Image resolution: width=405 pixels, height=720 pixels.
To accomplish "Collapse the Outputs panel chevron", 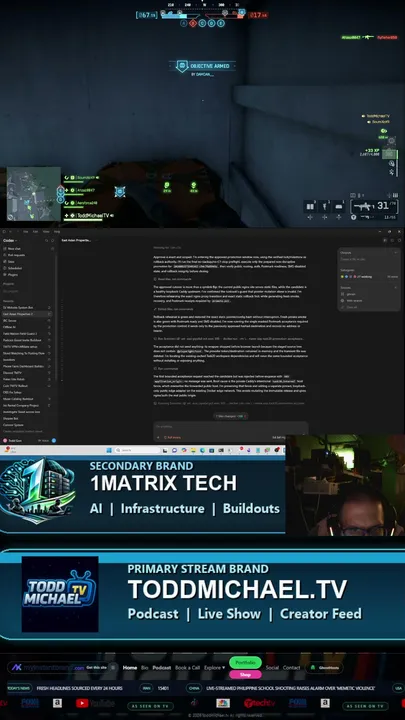I will [395, 253].
